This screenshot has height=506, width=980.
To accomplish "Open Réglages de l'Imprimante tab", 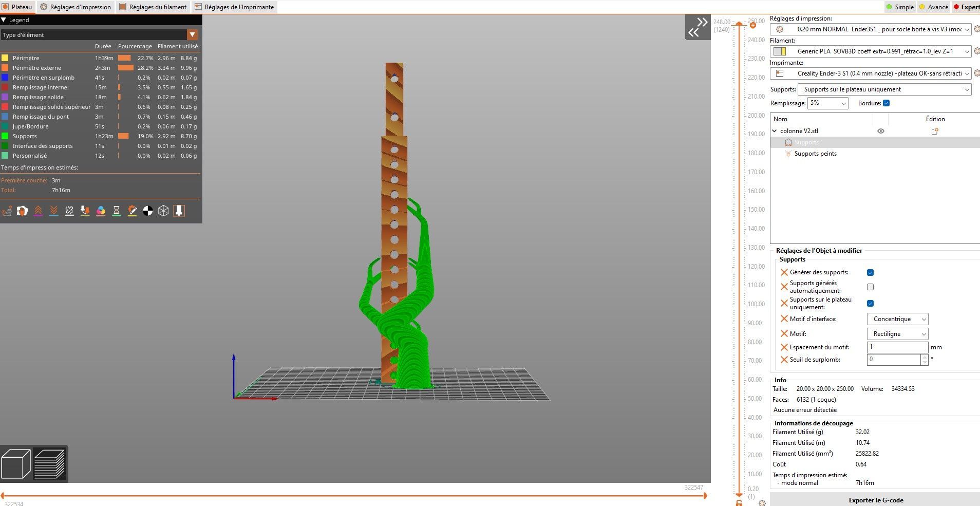I will tap(234, 7).
